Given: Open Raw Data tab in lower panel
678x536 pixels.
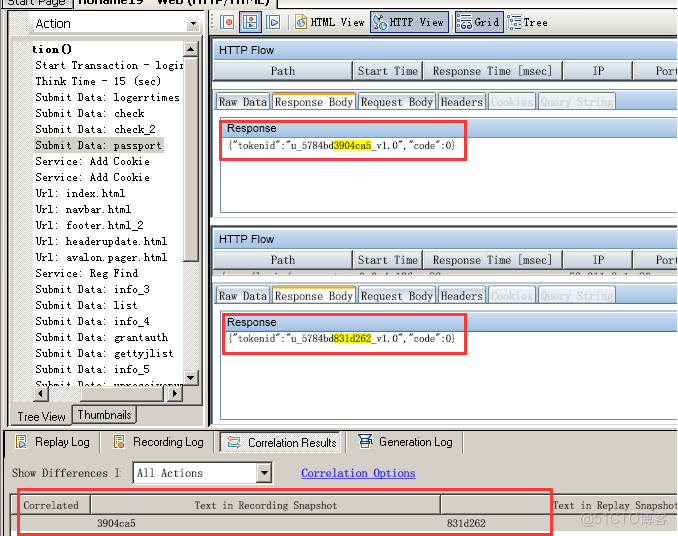Looking at the screenshot, I should tap(243, 296).
